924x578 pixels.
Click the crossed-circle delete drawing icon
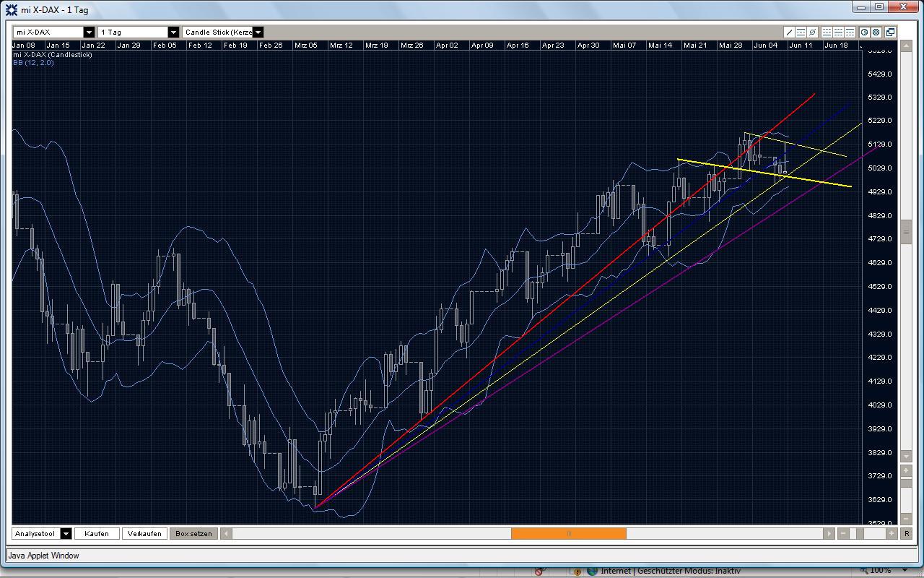point(812,32)
